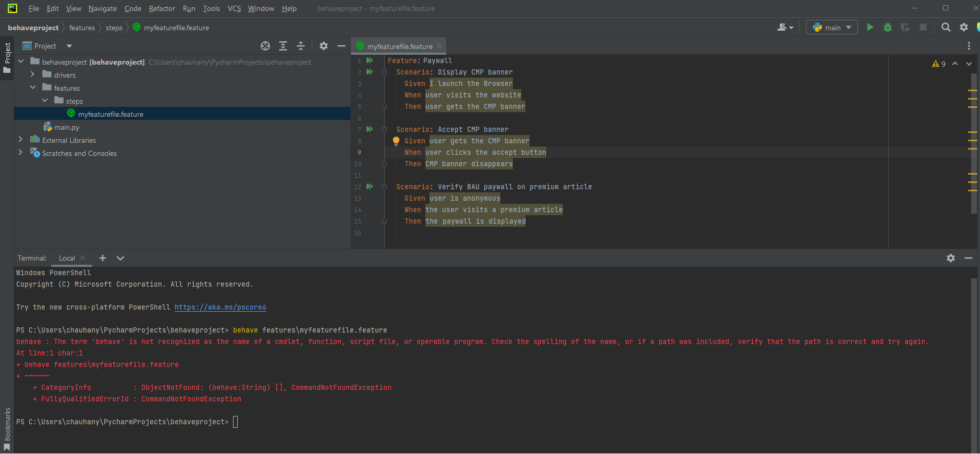Click the Debug bug icon
Viewport: 980px width, 454px height.
(x=888, y=27)
